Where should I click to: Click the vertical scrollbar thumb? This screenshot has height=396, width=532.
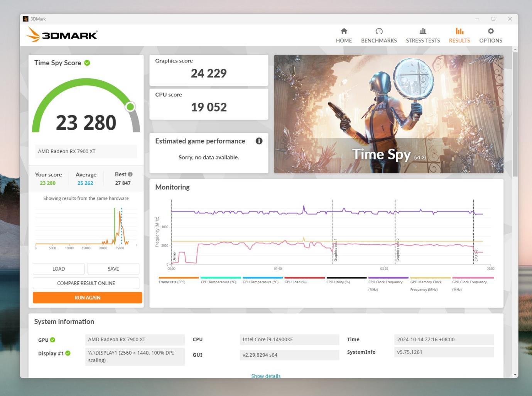(x=515, y=114)
